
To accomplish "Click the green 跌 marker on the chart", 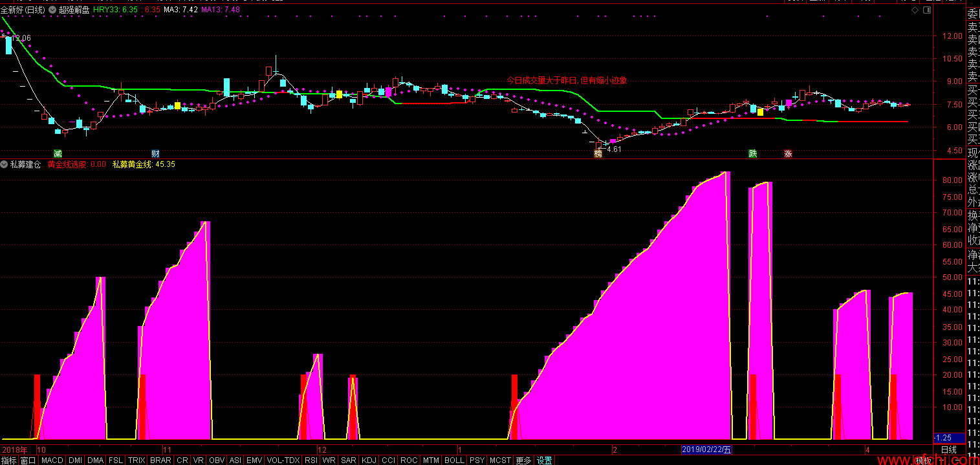I will 753,154.
